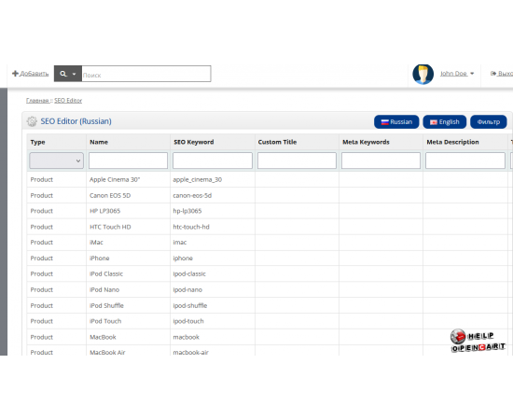Open the search magnifier dropdown
The width and height of the screenshot is (513, 420).
[x=68, y=74]
